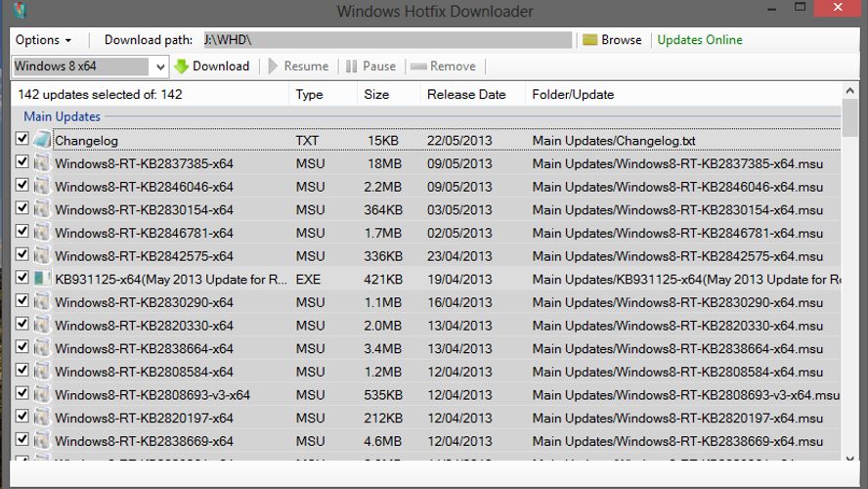868x489 pixels.
Task: Select the Windows8-RT-KB2842575-x64 row name
Action: point(144,256)
